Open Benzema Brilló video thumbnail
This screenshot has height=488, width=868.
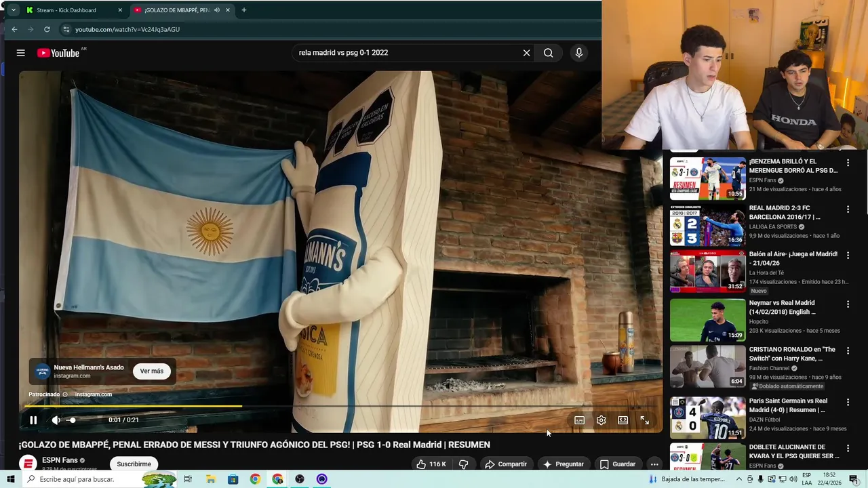pos(707,178)
